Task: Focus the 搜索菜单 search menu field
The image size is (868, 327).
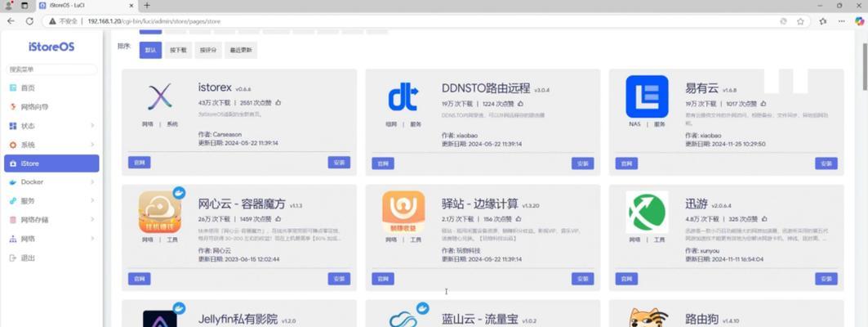Action: [51, 69]
